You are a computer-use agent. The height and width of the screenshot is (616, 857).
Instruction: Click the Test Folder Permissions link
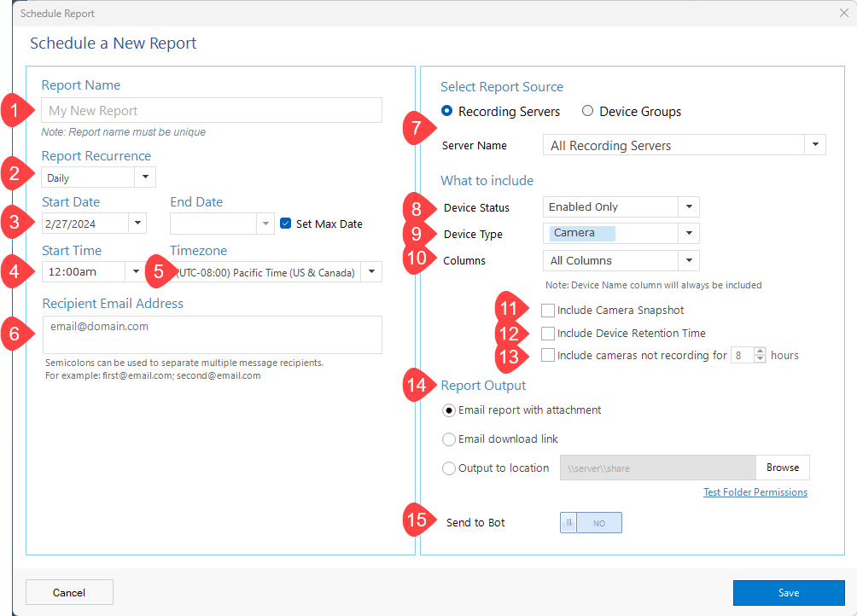pos(755,491)
